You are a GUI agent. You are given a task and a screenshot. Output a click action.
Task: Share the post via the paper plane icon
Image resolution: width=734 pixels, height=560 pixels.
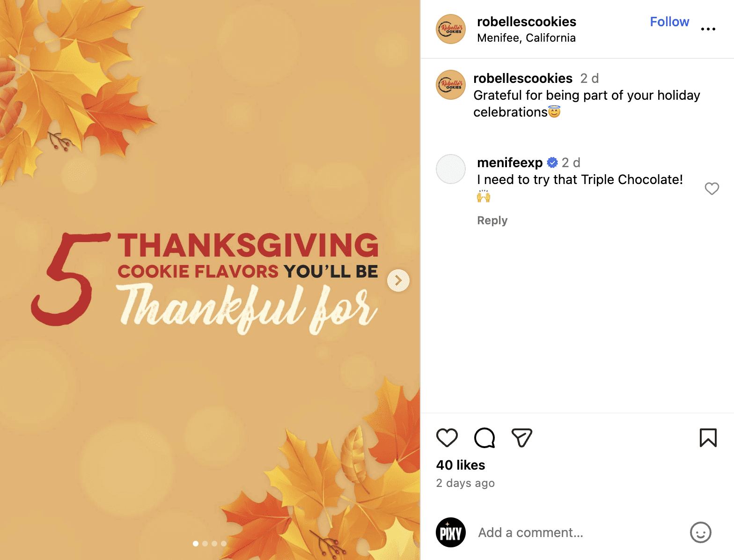point(521,438)
